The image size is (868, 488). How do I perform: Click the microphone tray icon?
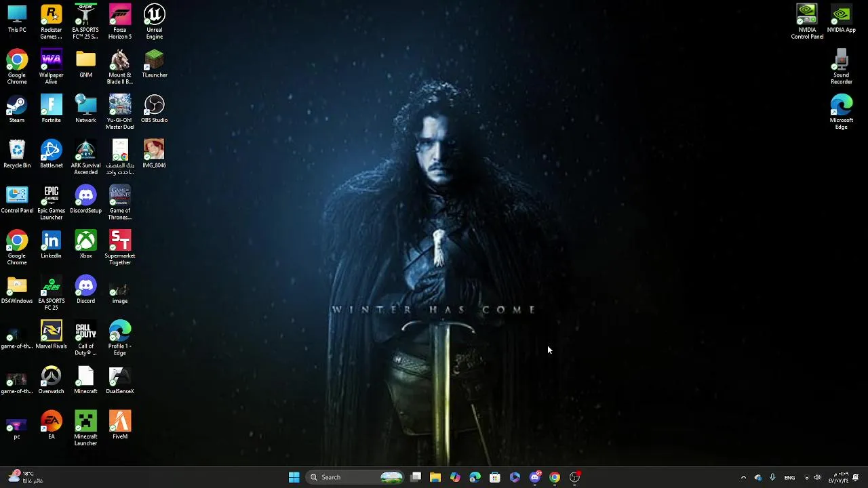pos(772,477)
